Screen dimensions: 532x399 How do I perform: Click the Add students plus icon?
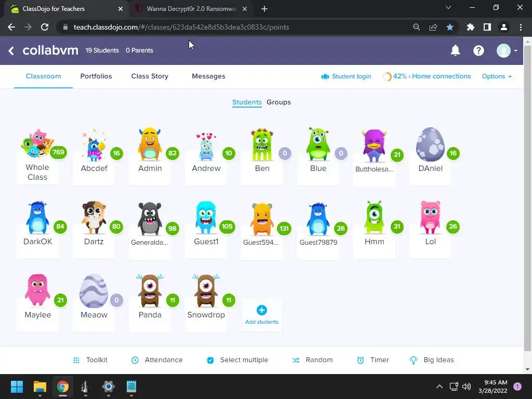click(262, 310)
